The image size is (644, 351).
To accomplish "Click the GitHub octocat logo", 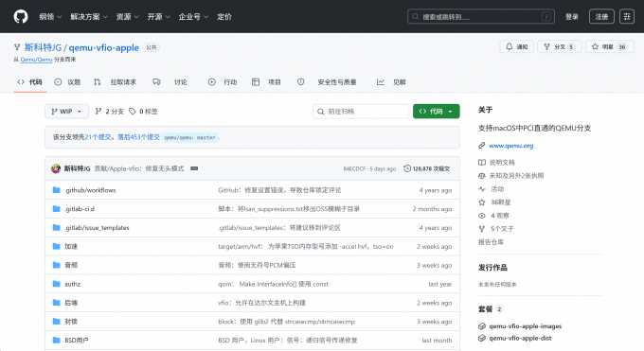I will coord(21,16).
